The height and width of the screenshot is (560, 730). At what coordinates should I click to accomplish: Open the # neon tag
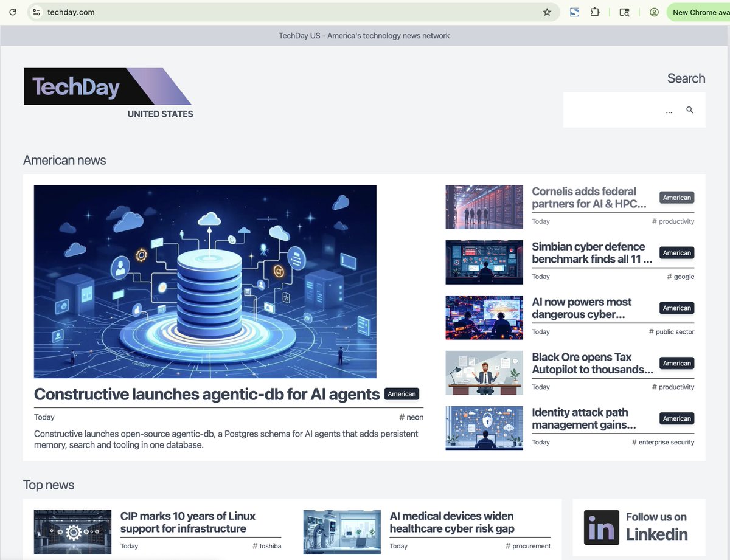(411, 417)
